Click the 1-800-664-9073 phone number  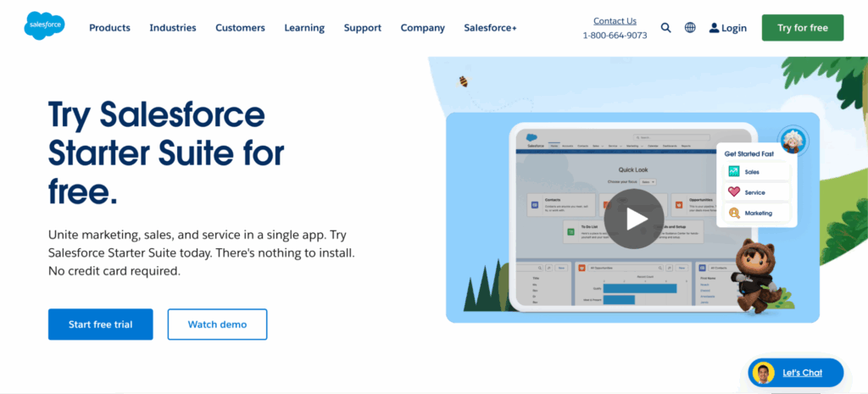615,36
